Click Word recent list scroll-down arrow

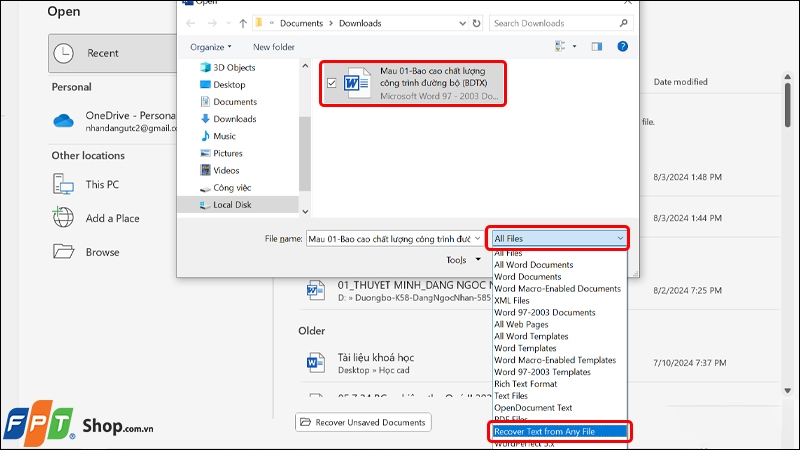pos(788,391)
